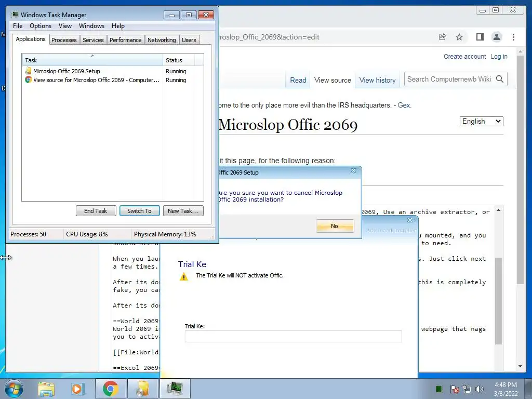Close the Advanced Installer setup window
Viewport: 532px width, 399px height.
pos(410,220)
